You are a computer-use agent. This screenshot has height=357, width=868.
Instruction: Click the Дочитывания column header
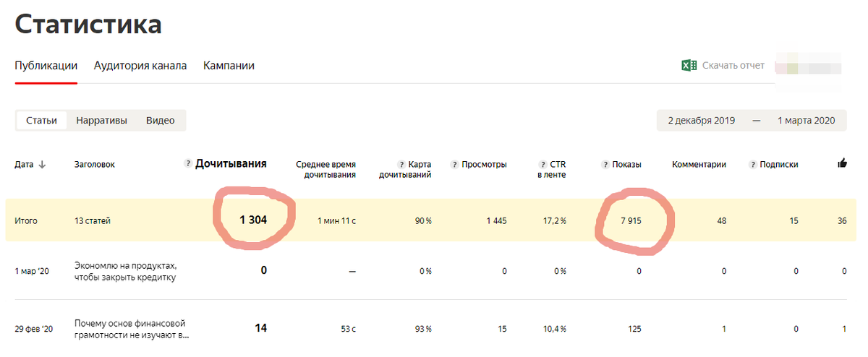(x=231, y=164)
